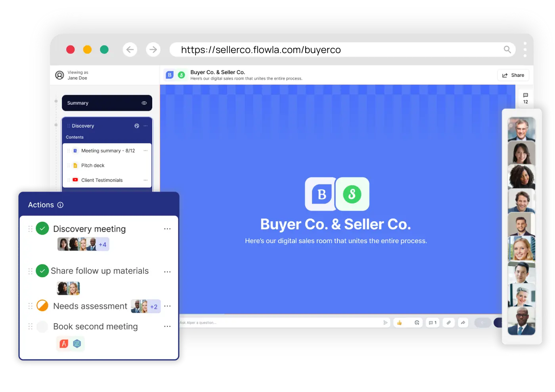Open Share follow up materials options menu

point(167,272)
